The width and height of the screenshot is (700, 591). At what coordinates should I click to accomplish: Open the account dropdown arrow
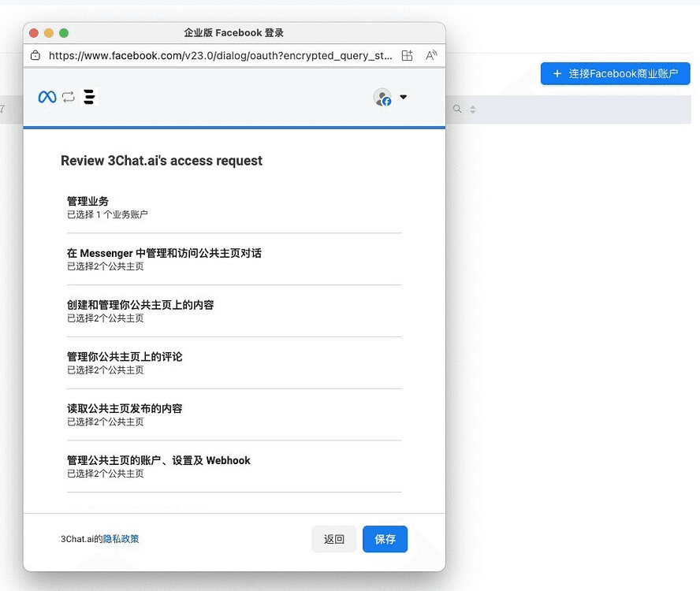[x=403, y=97]
